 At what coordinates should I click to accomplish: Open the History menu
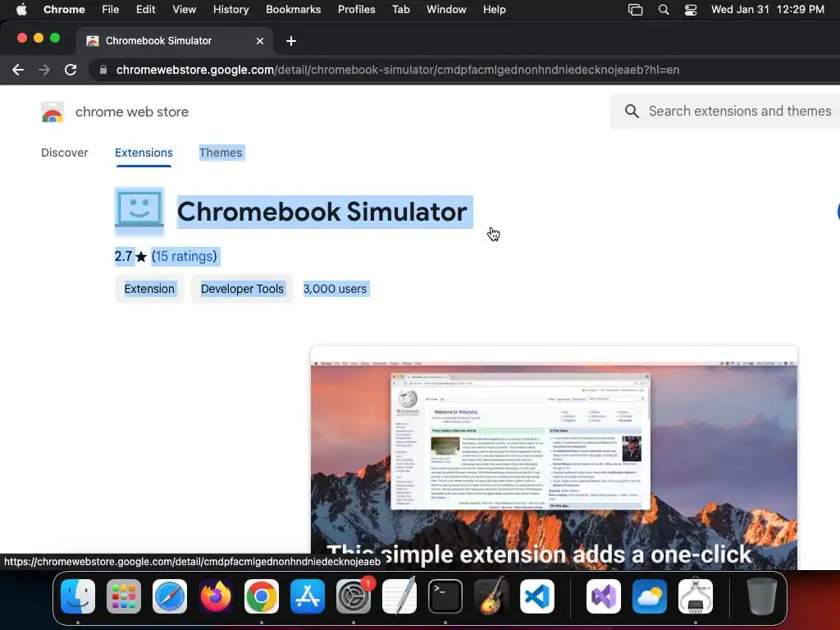[231, 10]
